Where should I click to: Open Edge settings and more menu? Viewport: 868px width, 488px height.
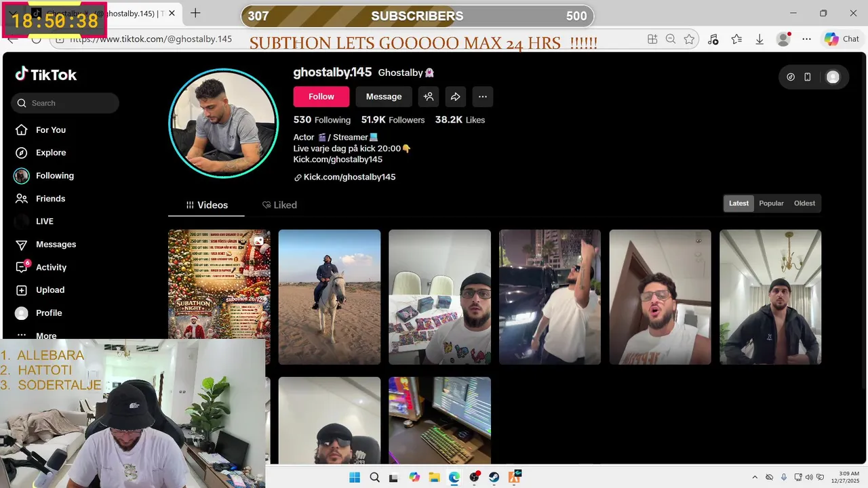(x=807, y=39)
